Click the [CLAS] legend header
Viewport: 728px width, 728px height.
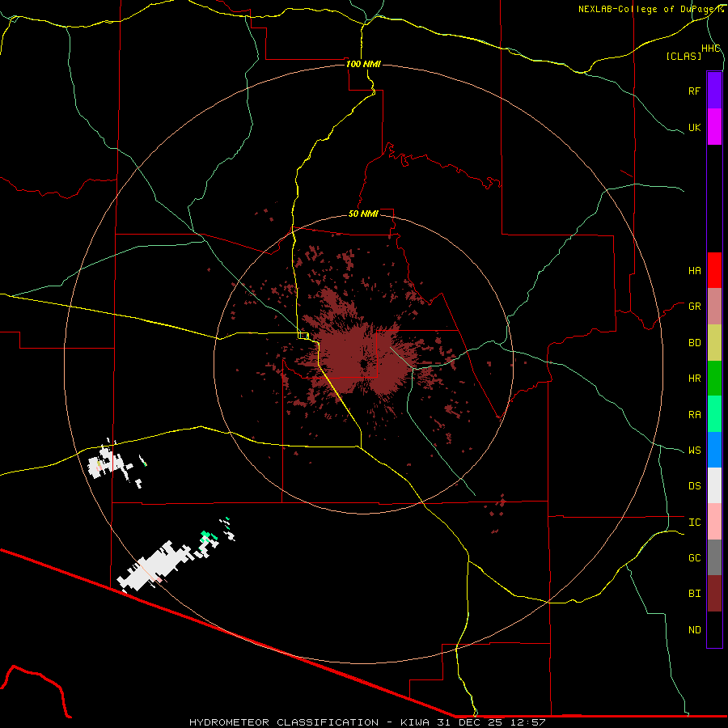click(x=684, y=56)
